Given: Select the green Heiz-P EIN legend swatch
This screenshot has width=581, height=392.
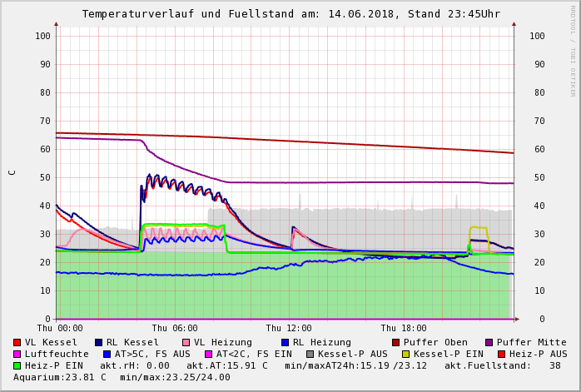Looking at the screenshot, I should tap(17, 365).
